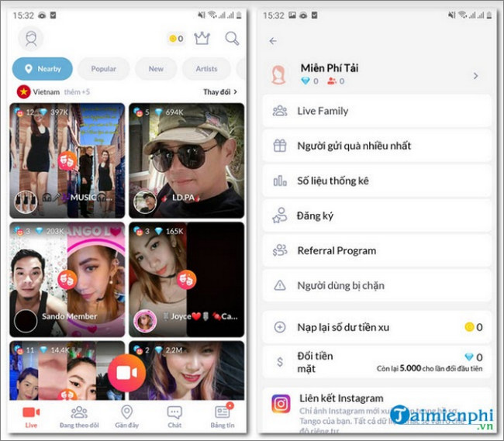Select the Nearby filter chip
Viewport: 504px width, 441px height.
click(43, 69)
